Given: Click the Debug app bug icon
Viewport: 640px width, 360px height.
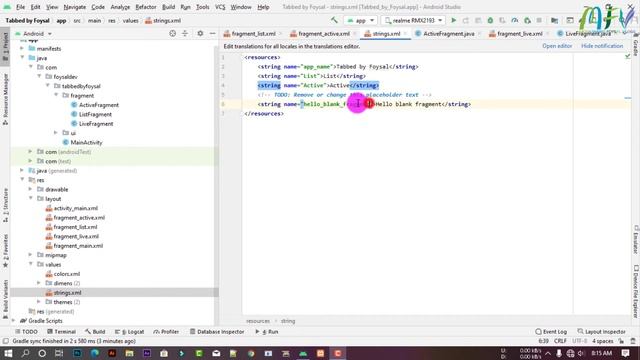Looking at the screenshot, I should (490, 20).
